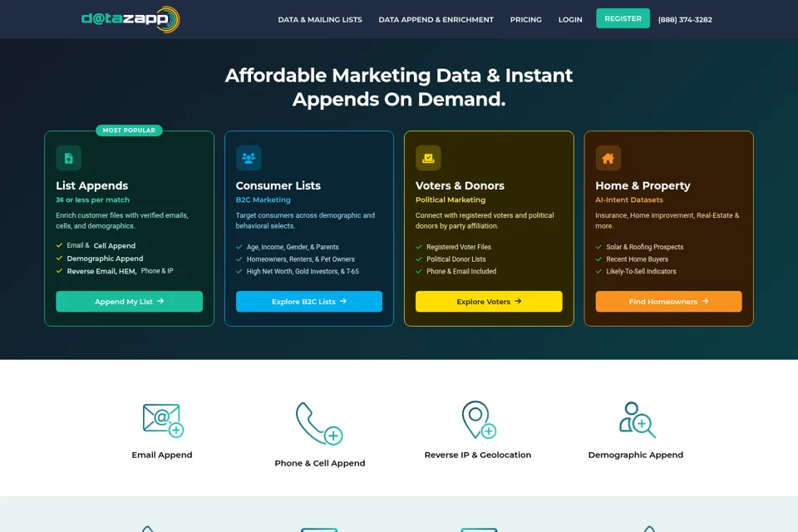The width and height of the screenshot is (798, 532).
Task: Click the List Appends file icon
Action: point(69,158)
